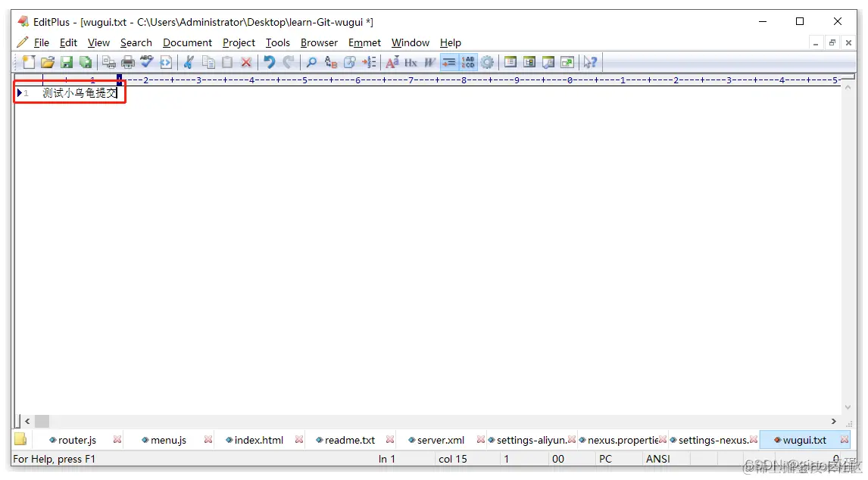Open the File menu
868x480 pixels.
42,42
